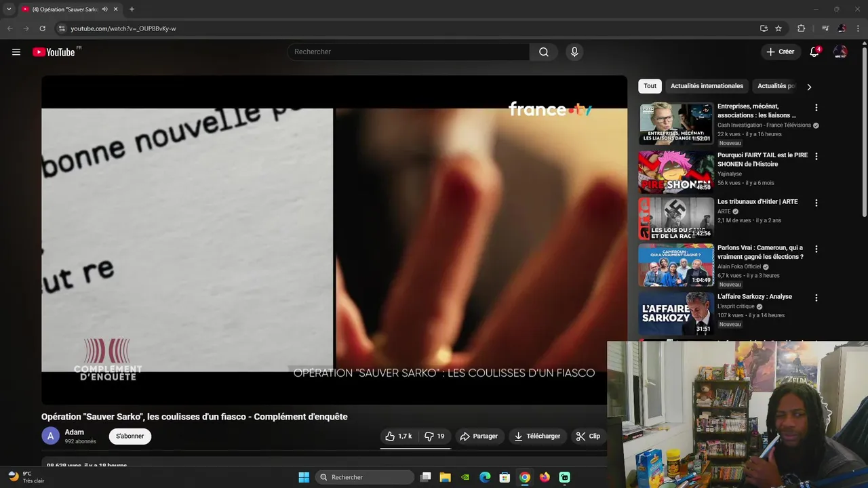Open the Adam channel name link
Screen dimensions: 868x488
[x=75, y=432]
